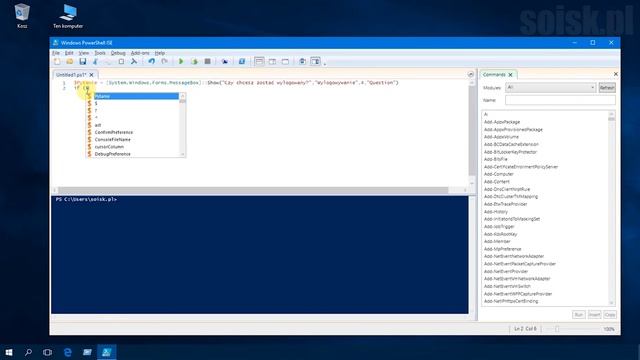Close the Untitled1.ps1 tab
Screen dimensions: 640x360
coord(91,75)
